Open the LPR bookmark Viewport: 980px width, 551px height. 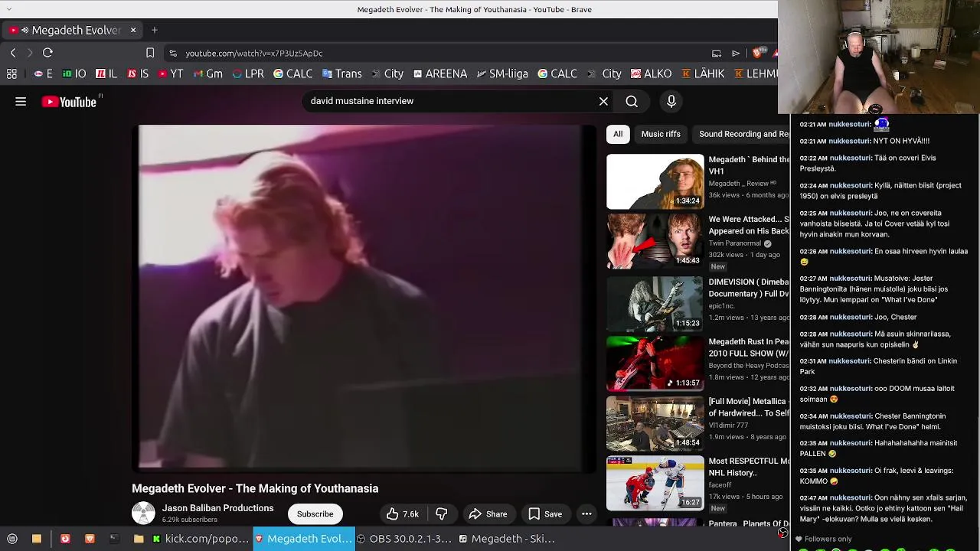(248, 73)
